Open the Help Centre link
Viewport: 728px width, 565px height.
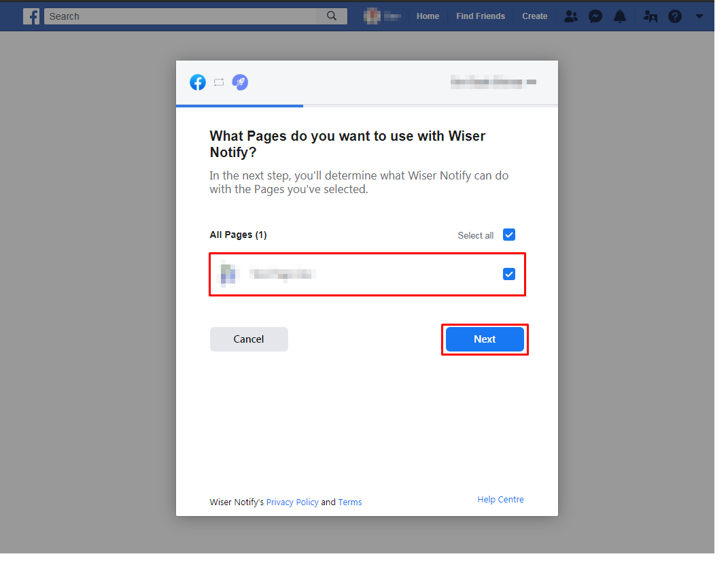tap(500, 500)
